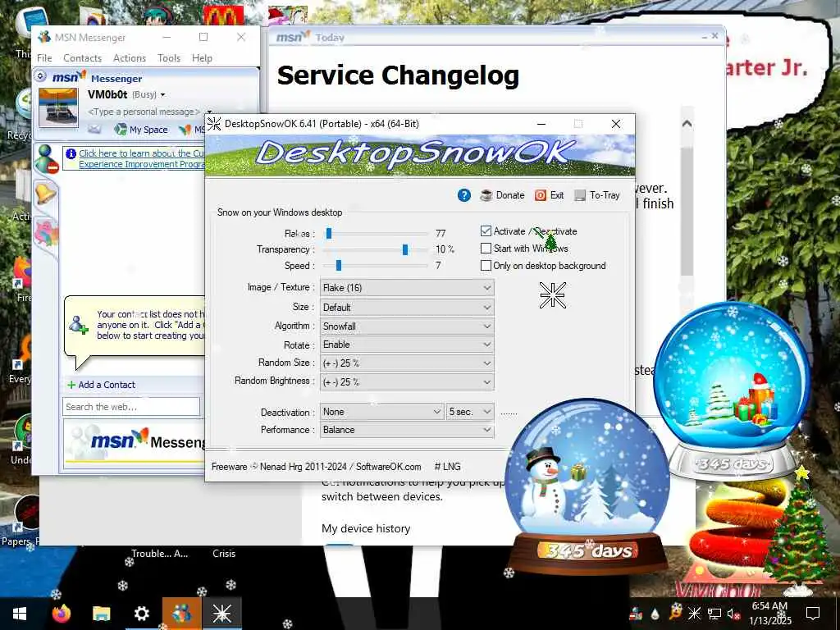Send DesktopSnowOK To-Tray

tap(597, 195)
